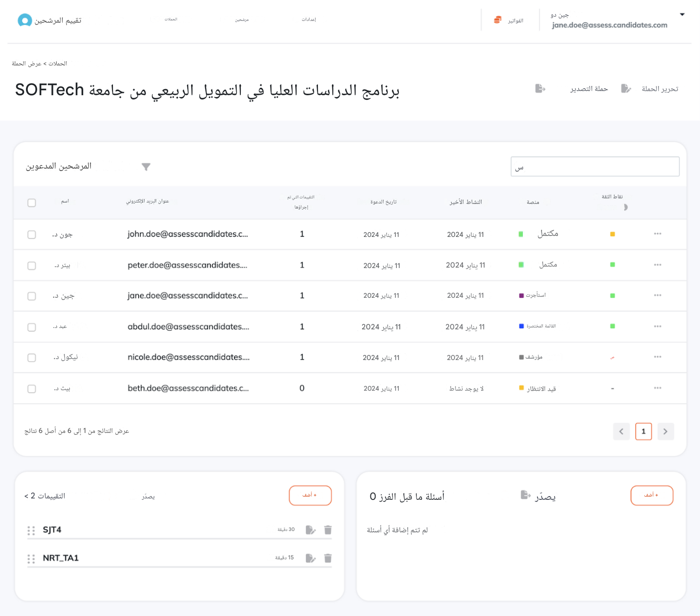The height and width of the screenshot is (616, 700).
Task: Grab the NRT_TA1 drag handle
Action: 31,559
